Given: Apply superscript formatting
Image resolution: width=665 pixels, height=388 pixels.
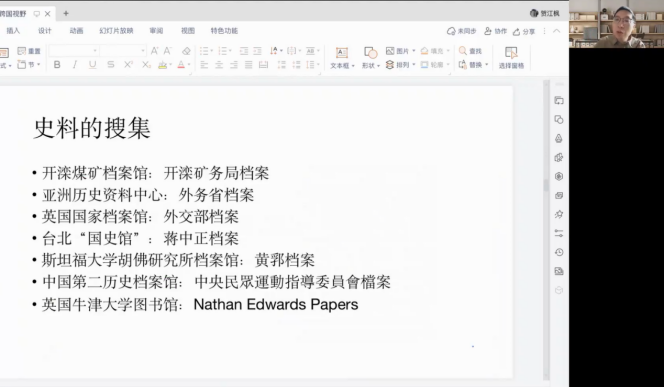Looking at the screenshot, I should [x=128, y=64].
